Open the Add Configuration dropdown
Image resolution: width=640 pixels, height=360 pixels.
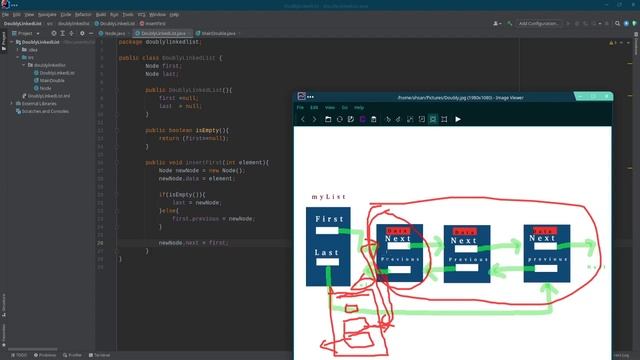539,24
